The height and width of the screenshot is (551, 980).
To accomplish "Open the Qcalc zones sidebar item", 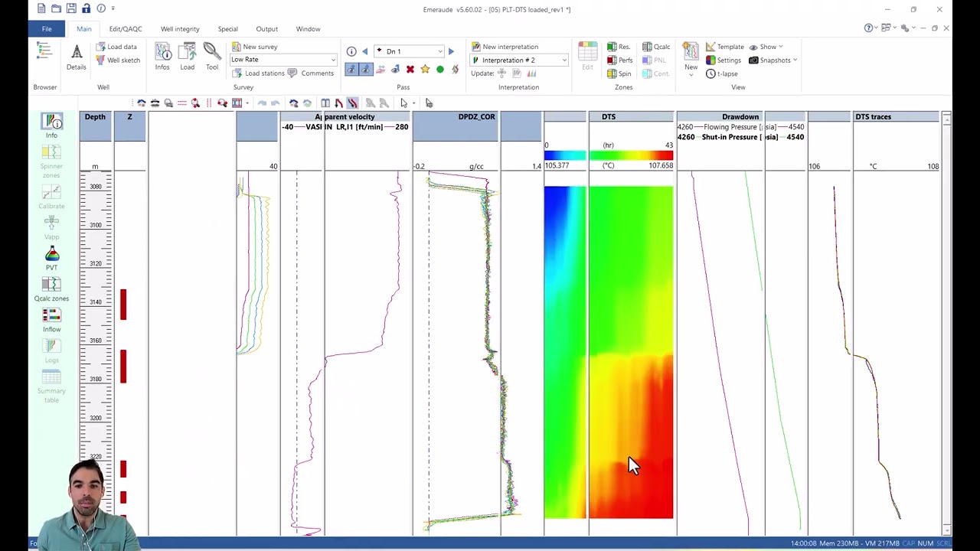I will point(51,289).
